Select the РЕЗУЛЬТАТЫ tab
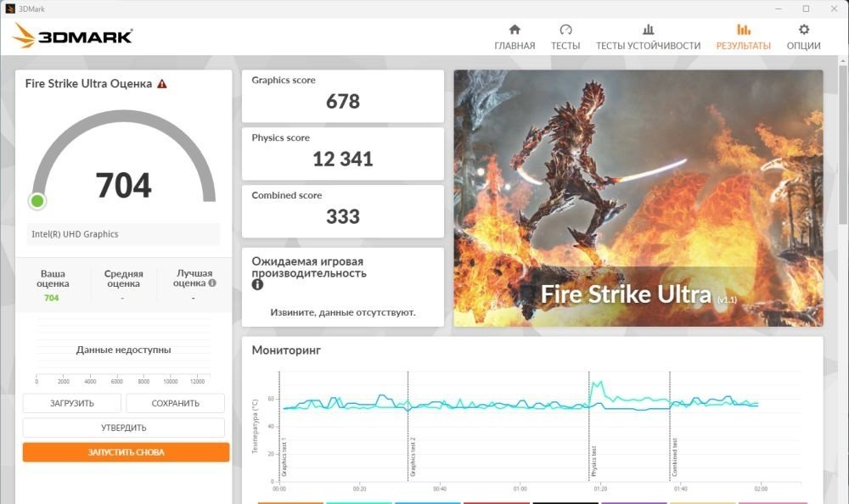 (x=744, y=37)
